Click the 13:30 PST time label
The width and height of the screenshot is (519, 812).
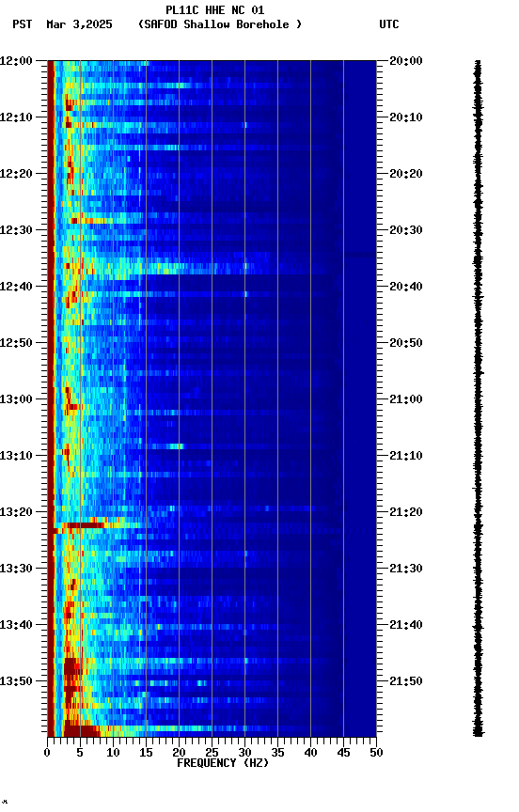[x=16, y=570]
